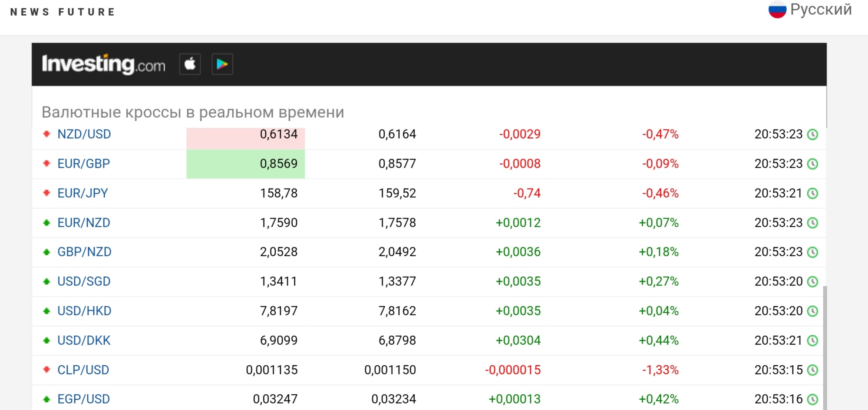This screenshot has height=410, width=868.
Task: Click the 0,6164 previous NZD/USD value
Action: tap(397, 134)
